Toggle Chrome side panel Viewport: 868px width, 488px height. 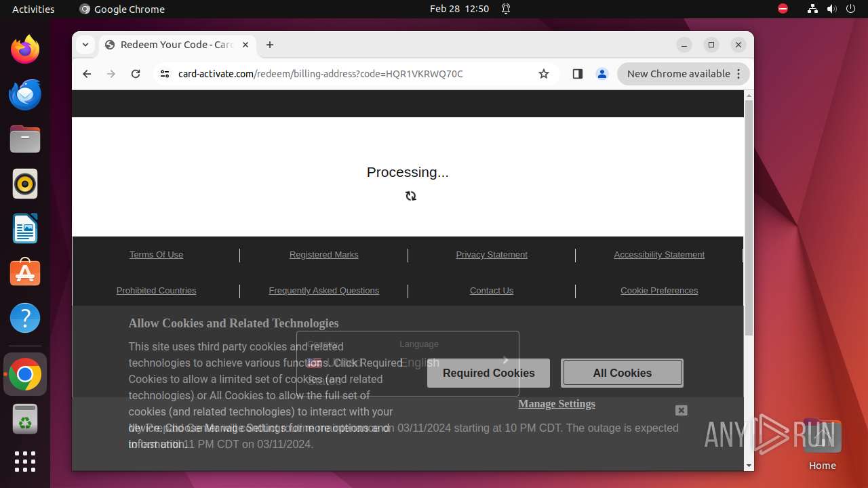(577, 74)
